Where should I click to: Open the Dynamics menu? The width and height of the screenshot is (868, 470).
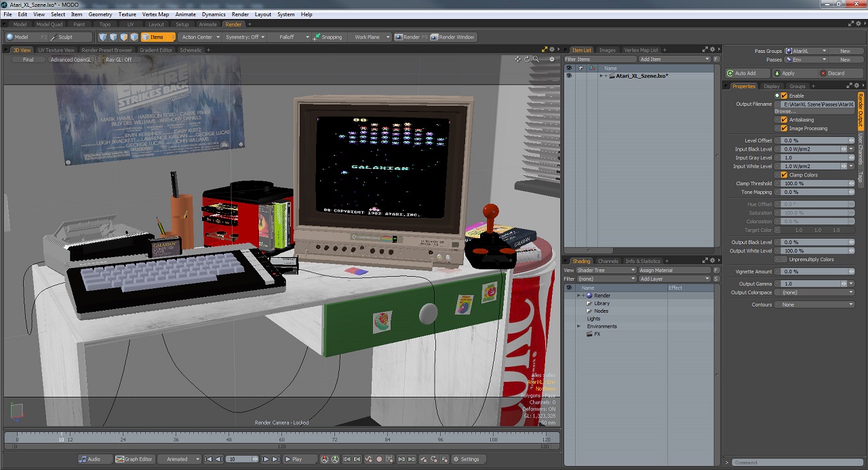[214, 14]
